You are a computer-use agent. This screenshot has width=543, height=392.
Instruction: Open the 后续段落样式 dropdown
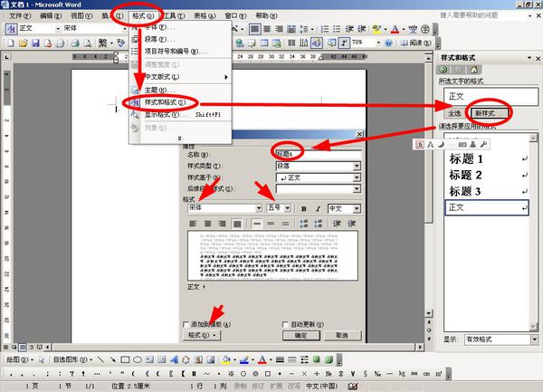(357, 188)
